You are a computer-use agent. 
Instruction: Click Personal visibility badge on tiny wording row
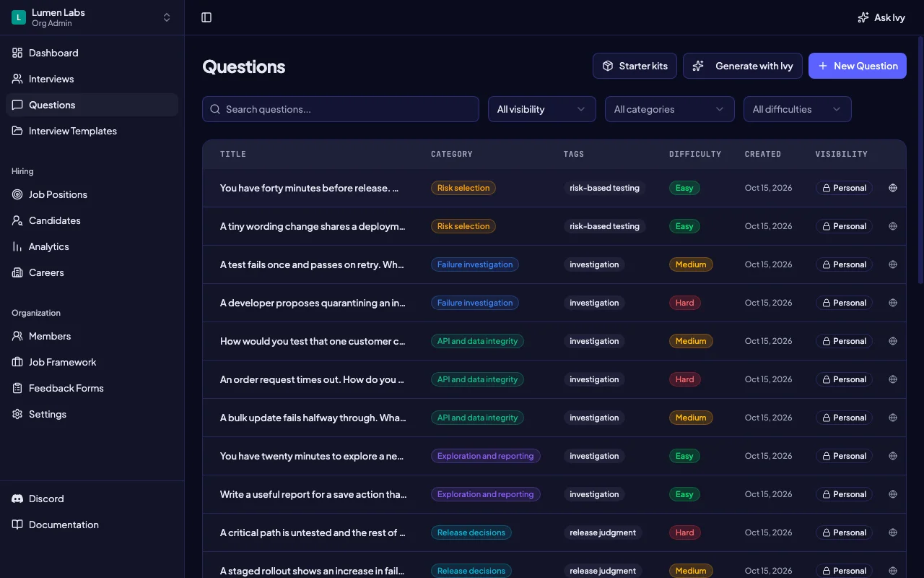tap(844, 226)
